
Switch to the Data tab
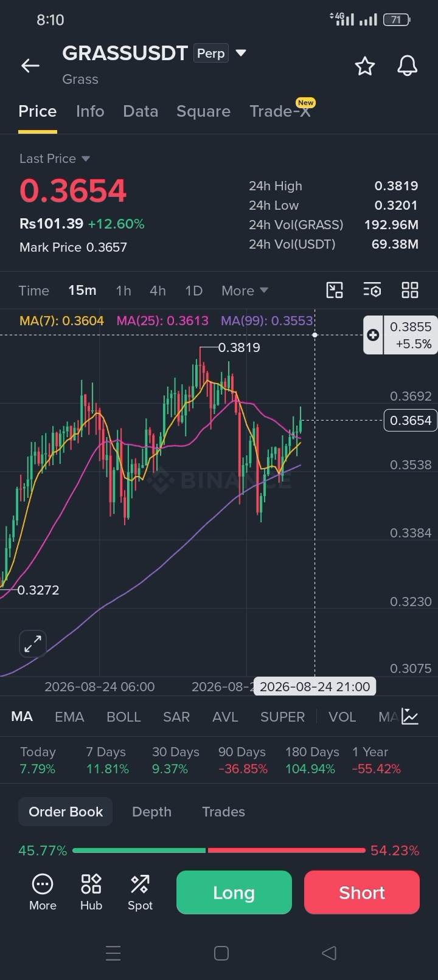point(141,111)
